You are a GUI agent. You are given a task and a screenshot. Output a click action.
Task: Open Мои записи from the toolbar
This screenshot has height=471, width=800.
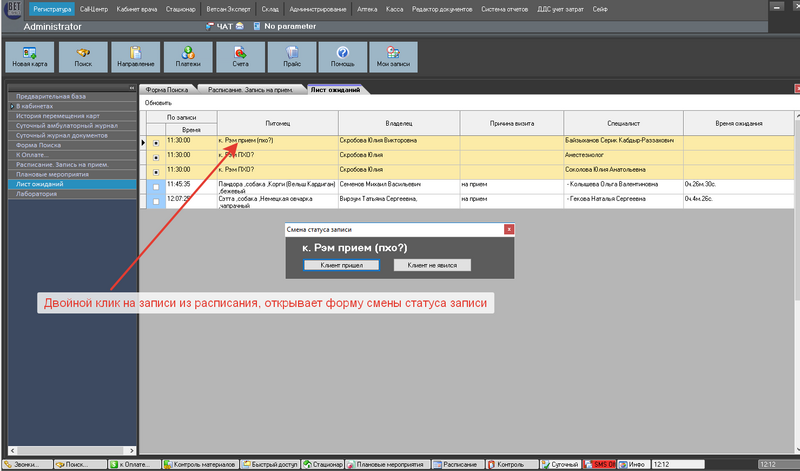click(x=392, y=56)
